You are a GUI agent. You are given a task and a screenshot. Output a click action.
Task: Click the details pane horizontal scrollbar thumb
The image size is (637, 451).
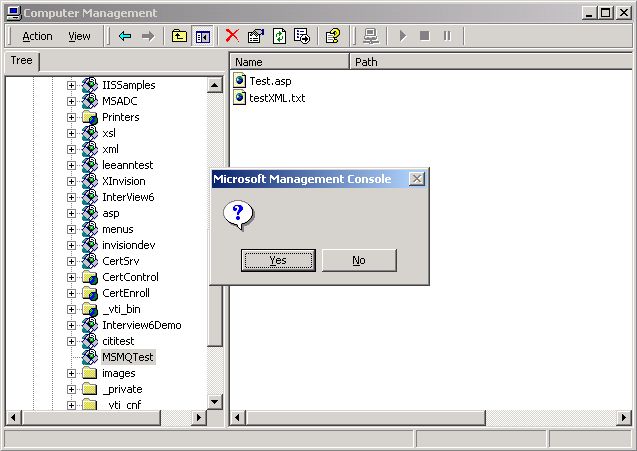[x=365, y=417]
